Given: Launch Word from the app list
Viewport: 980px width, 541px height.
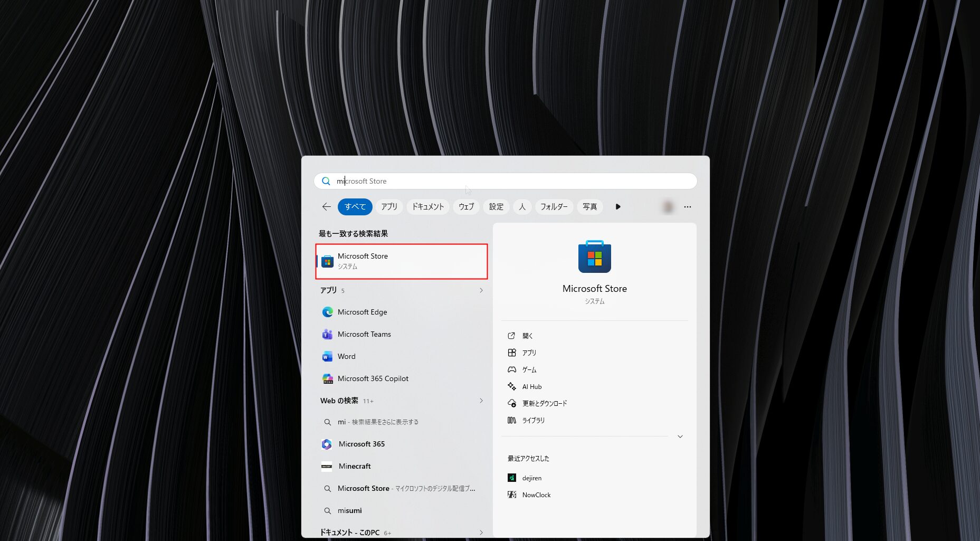Looking at the screenshot, I should tap(346, 356).
